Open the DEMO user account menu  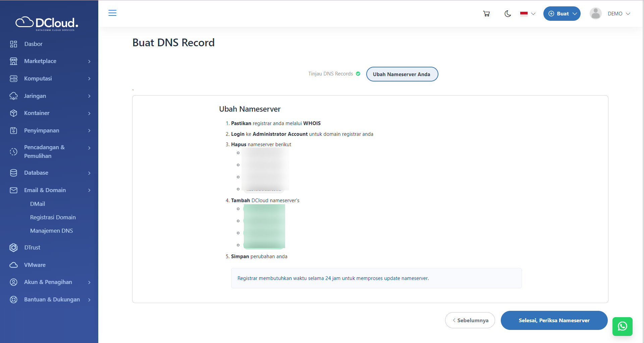click(x=619, y=14)
